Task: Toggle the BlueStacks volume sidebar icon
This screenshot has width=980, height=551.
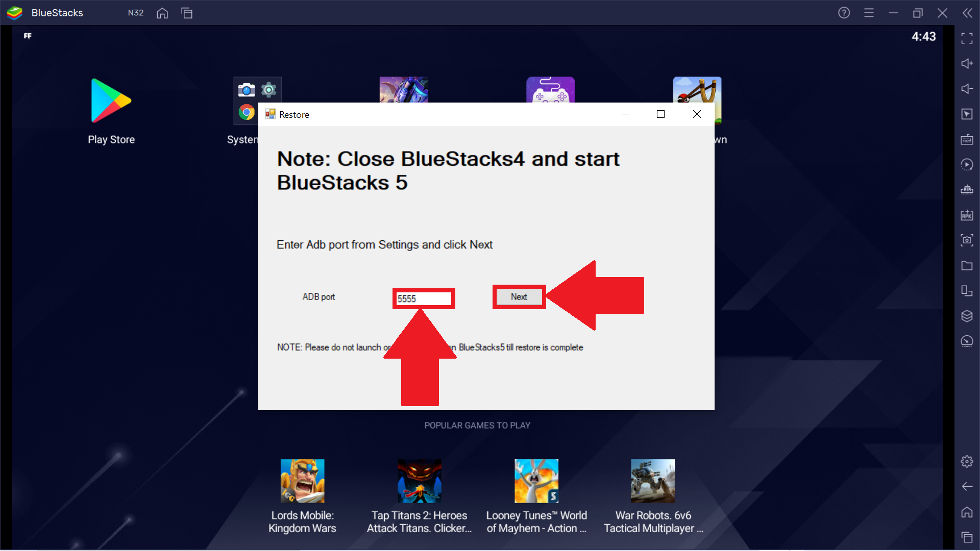Action: point(967,64)
